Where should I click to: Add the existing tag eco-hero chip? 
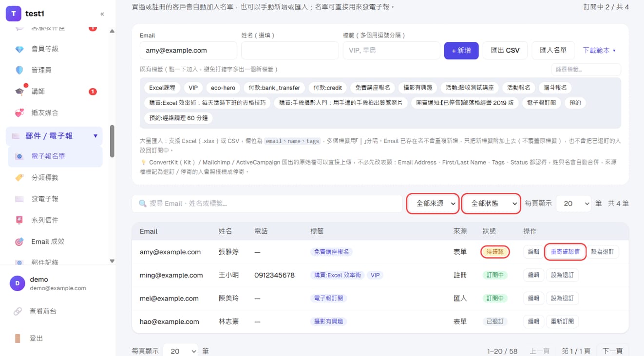pos(223,88)
